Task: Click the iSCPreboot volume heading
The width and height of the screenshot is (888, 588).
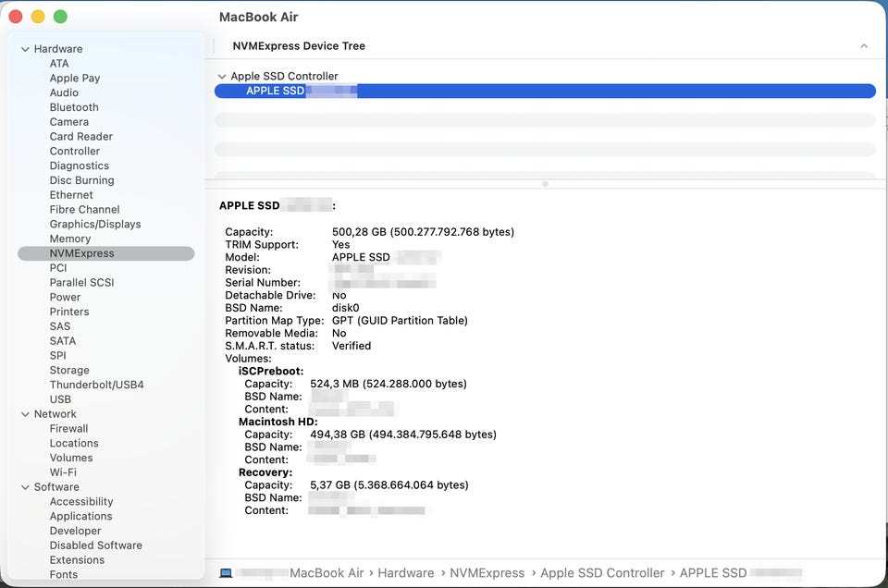Action: point(271,372)
